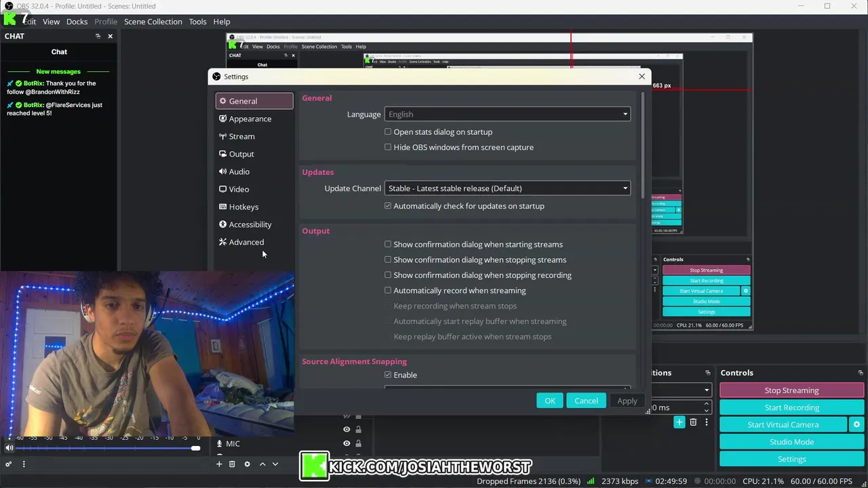Click Start Virtual Camera button

pyautogui.click(x=783, y=425)
